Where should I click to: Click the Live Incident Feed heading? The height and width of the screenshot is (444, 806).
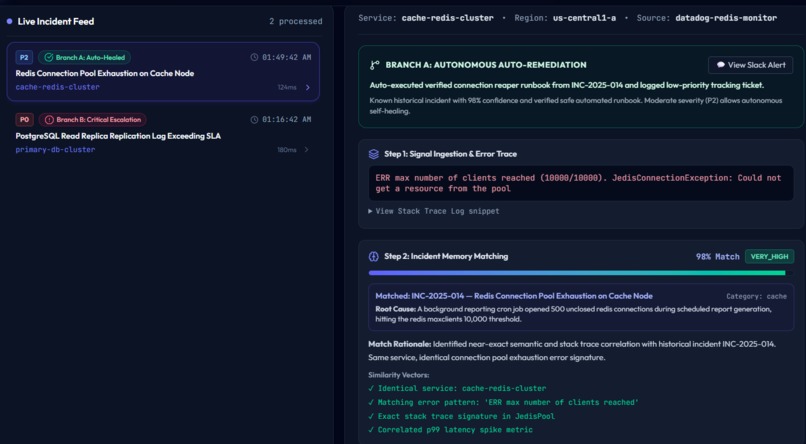pyautogui.click(x=56, y=22)
